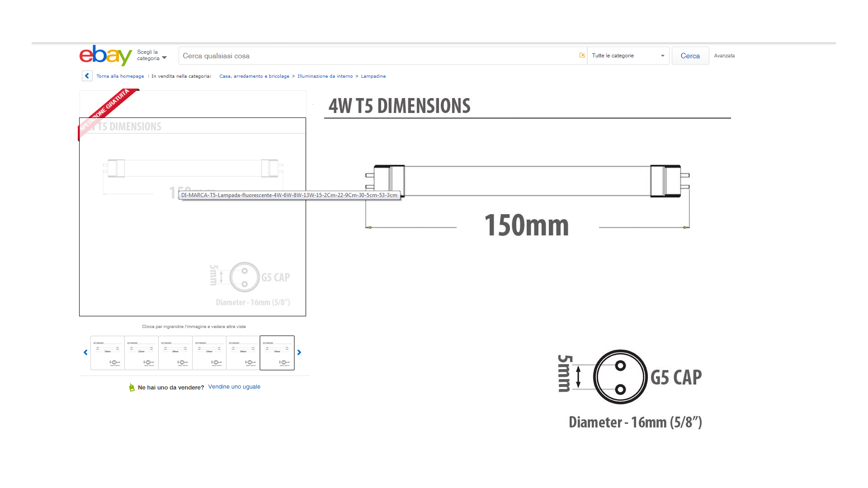Open Avanzata advanced search link
The width and height of the screenshot is (868, 488).
coord(724,56)
